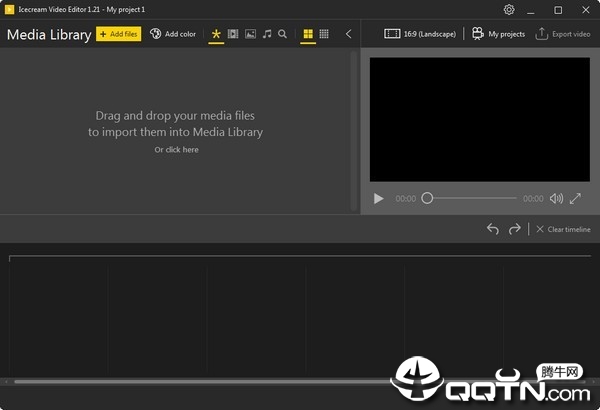Click the black video preview area
600x410 pixels.
[x=479, y=119]
